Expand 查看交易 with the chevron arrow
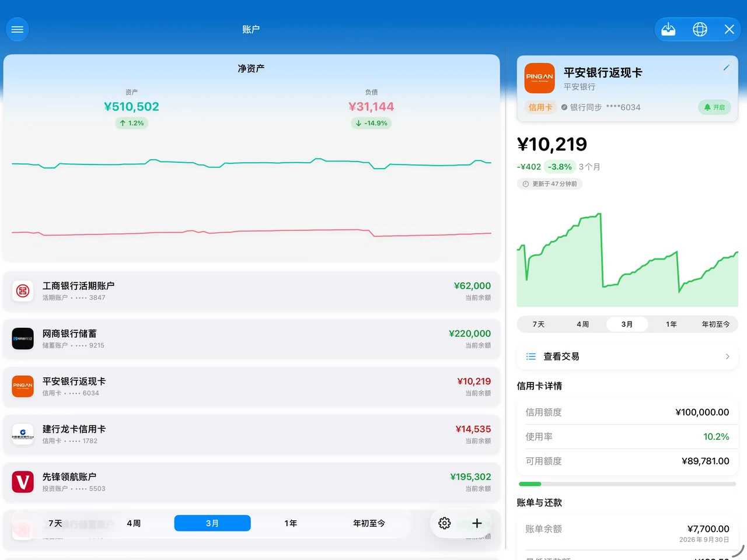747x560 pixels. [x=727, y=356]
